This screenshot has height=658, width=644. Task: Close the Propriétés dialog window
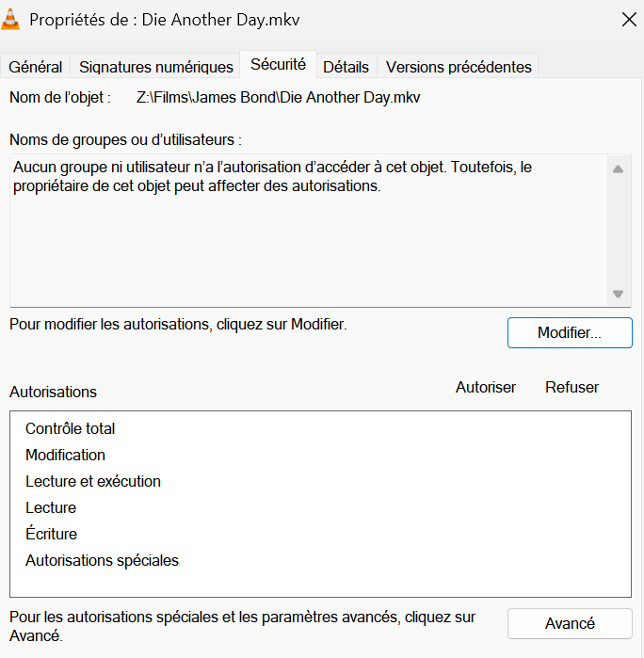[629, 20]
